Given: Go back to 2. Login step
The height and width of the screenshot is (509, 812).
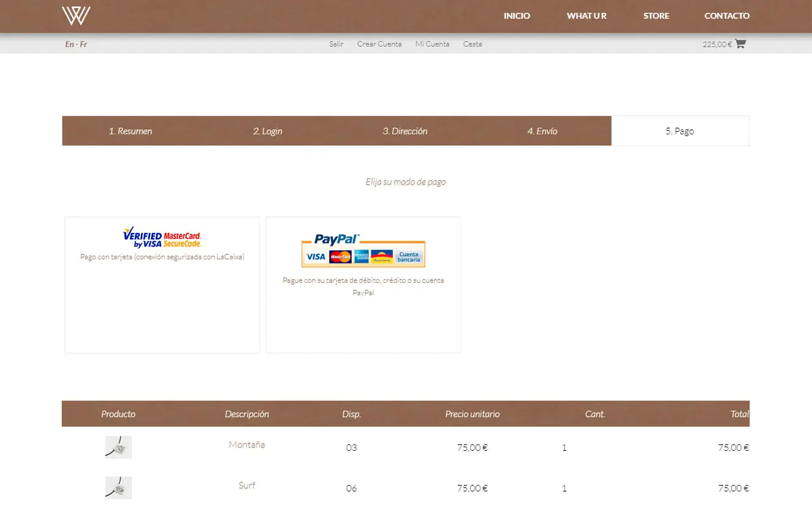Looking at the screenshot, I should [x=268, y=131].
